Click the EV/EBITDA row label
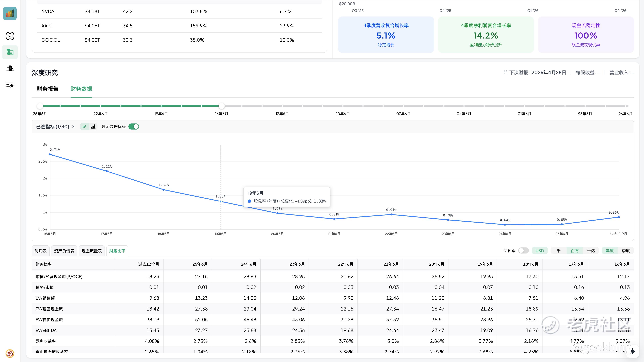 point(46,331)
